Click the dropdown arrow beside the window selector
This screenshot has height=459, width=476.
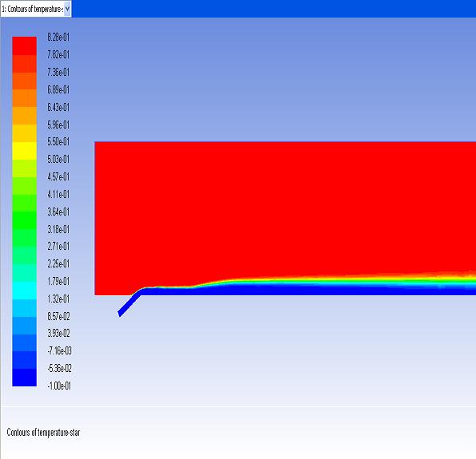67,9
